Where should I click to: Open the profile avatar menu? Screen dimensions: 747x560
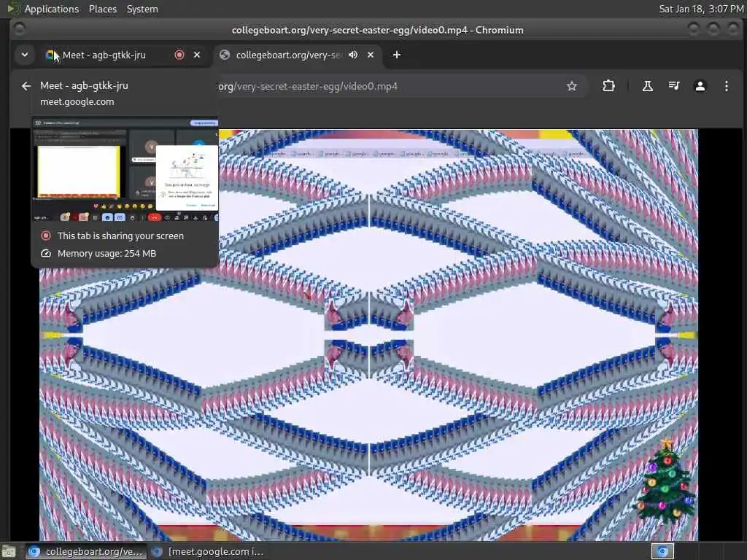tap(700, 86)
